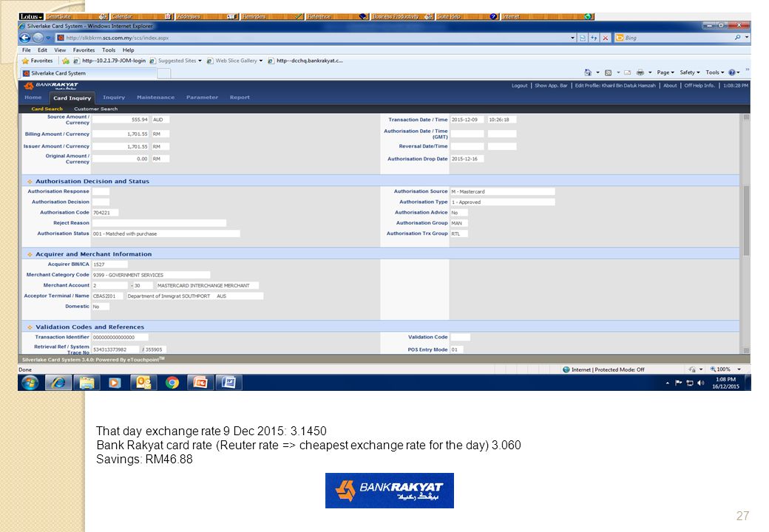Expand Suggested Sites dropdown
This screenshot has height=532, width=769.
click(x=200, y=61)
